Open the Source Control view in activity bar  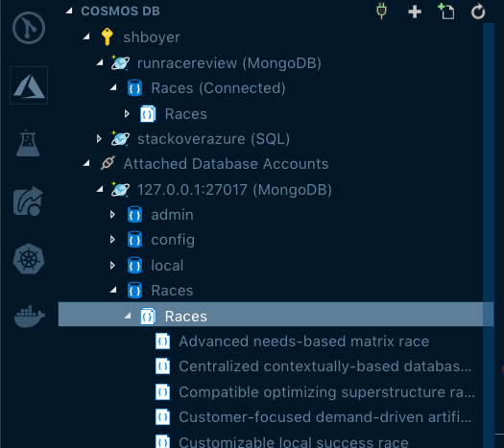[x=29, y=28]
